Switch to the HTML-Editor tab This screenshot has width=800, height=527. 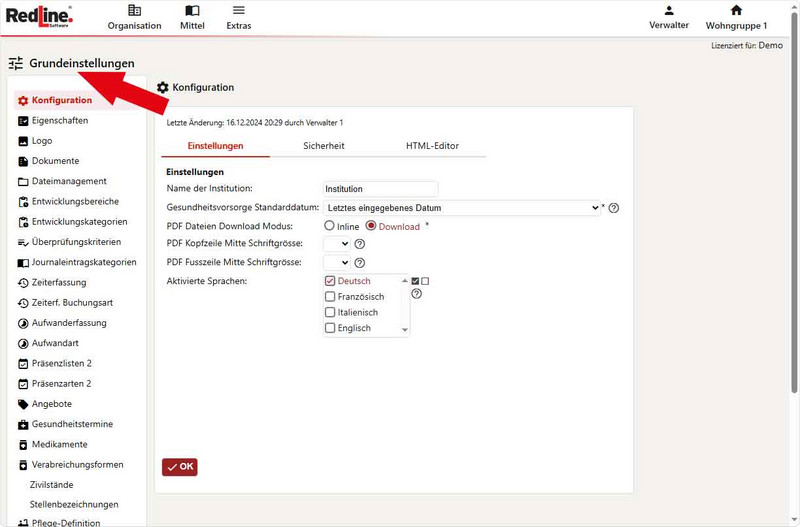pos(432,146)
